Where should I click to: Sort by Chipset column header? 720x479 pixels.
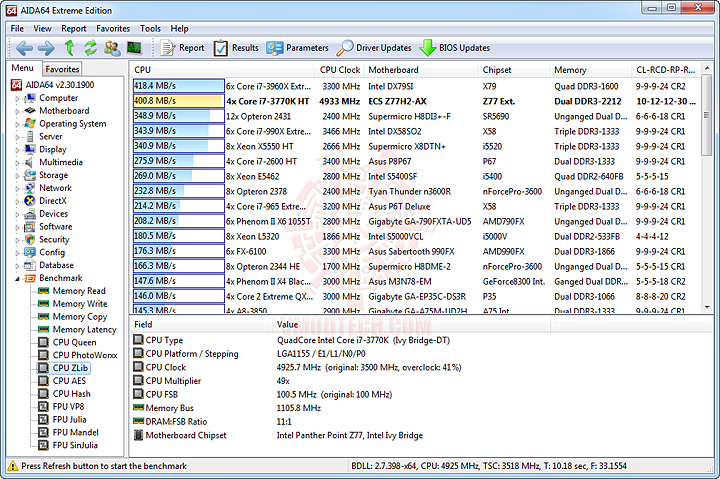pos(513,70)
